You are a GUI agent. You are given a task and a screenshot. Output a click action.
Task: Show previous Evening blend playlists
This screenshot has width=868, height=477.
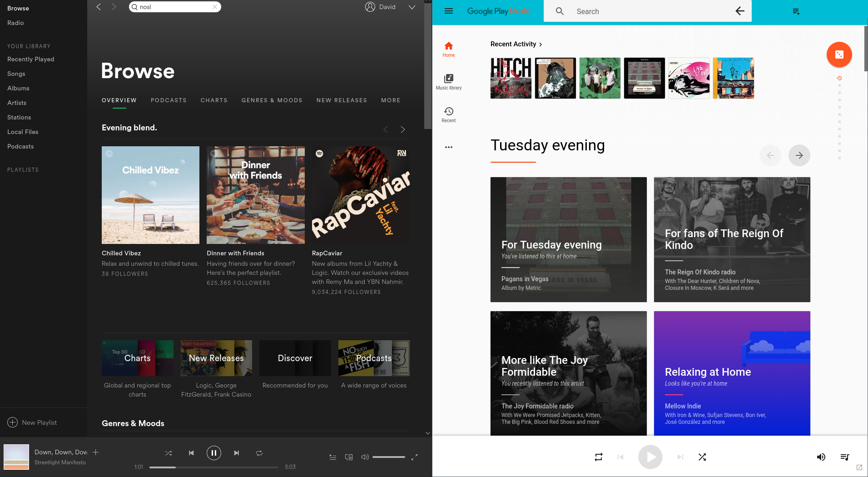[x=386, y=129]
